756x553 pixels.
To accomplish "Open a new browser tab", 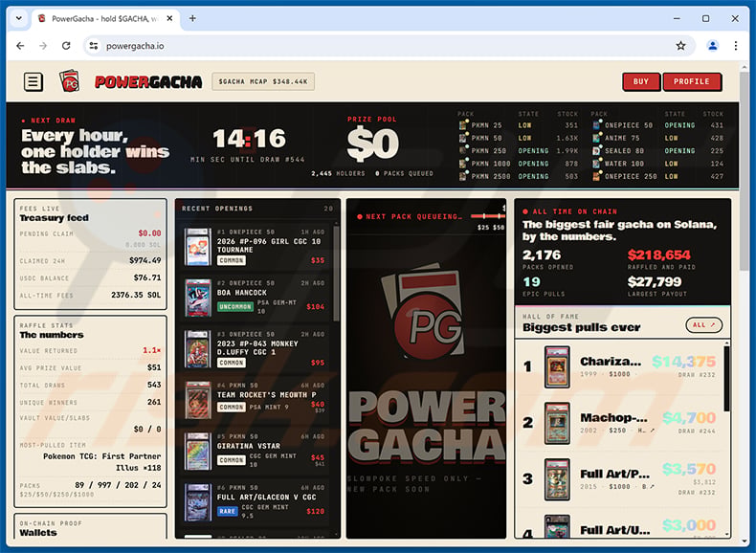I will coord(192,18).
